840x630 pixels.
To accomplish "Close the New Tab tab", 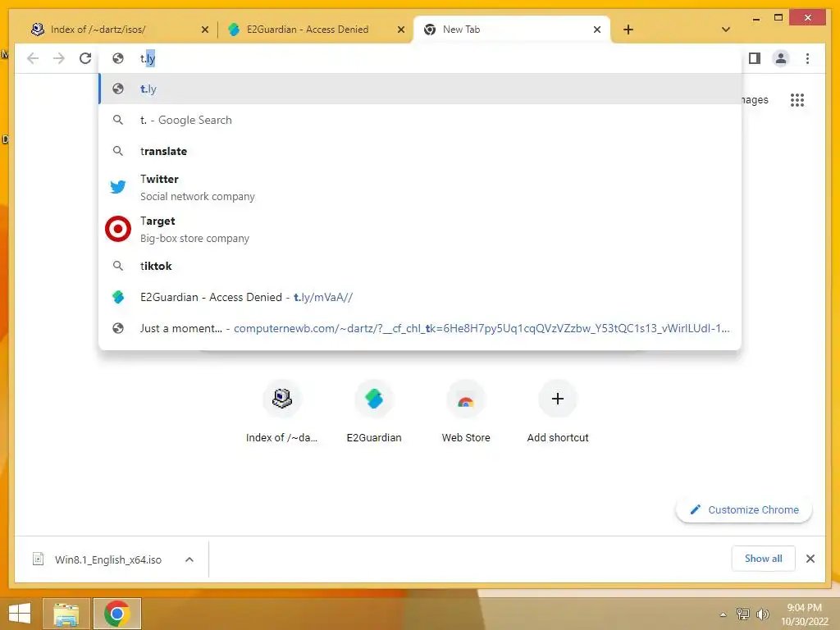I will [597, 30].
